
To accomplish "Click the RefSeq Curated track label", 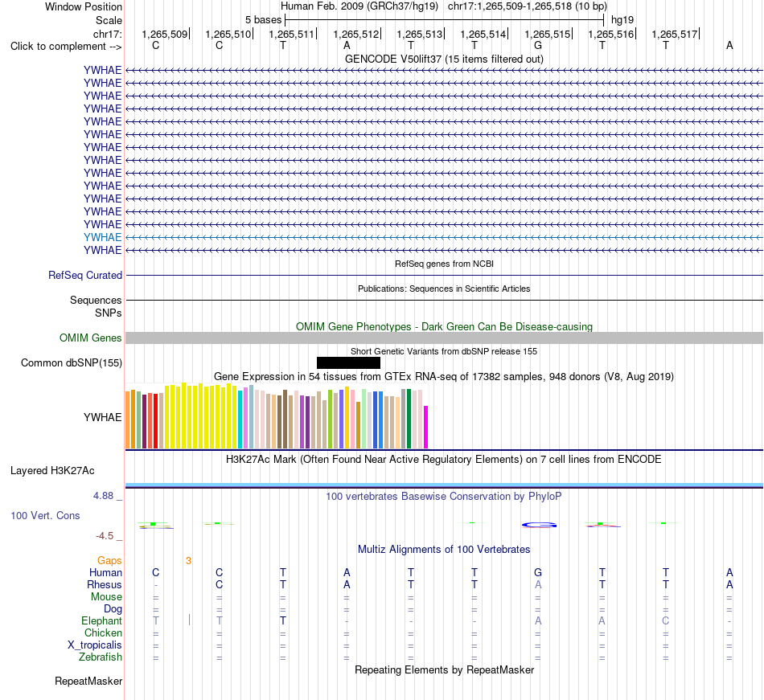I will coord(84,275).
